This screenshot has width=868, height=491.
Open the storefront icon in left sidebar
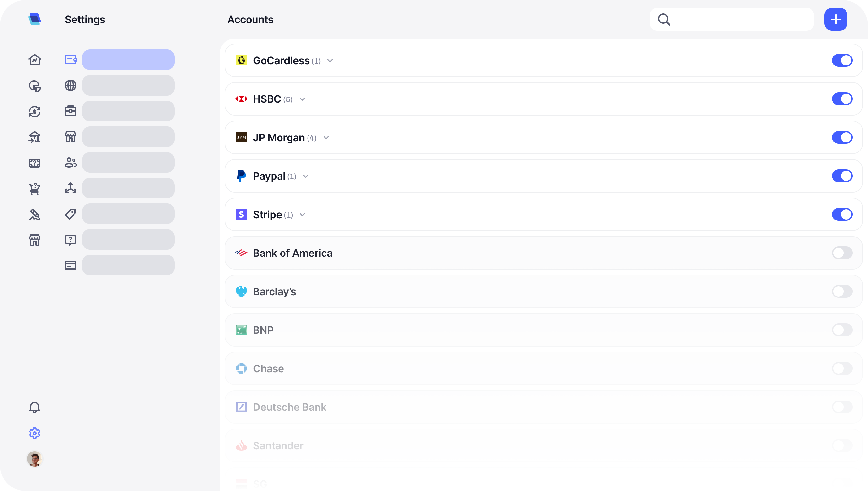pos(34,240)
